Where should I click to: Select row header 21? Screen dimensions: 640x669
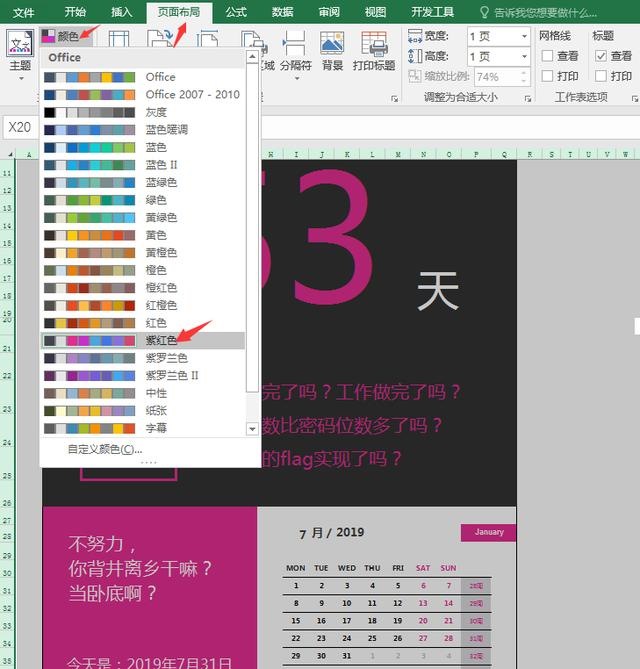click(x=7, y=349)
